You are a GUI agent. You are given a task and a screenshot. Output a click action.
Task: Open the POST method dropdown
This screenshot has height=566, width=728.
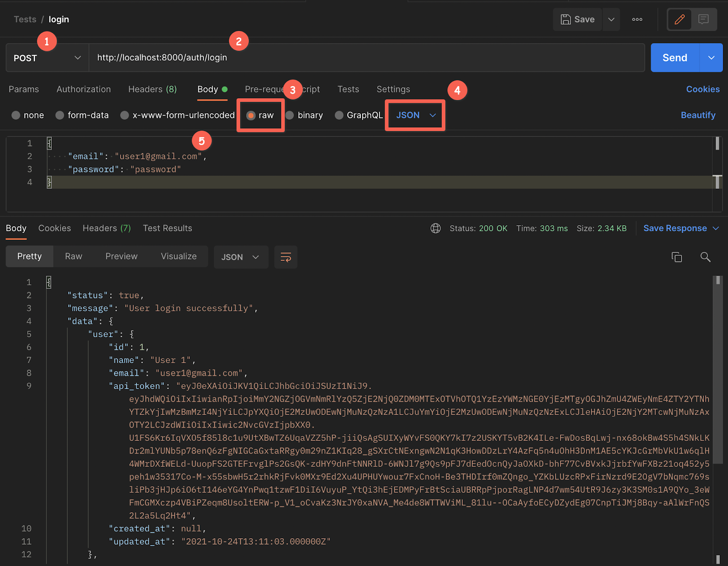[x=47, y=58]
